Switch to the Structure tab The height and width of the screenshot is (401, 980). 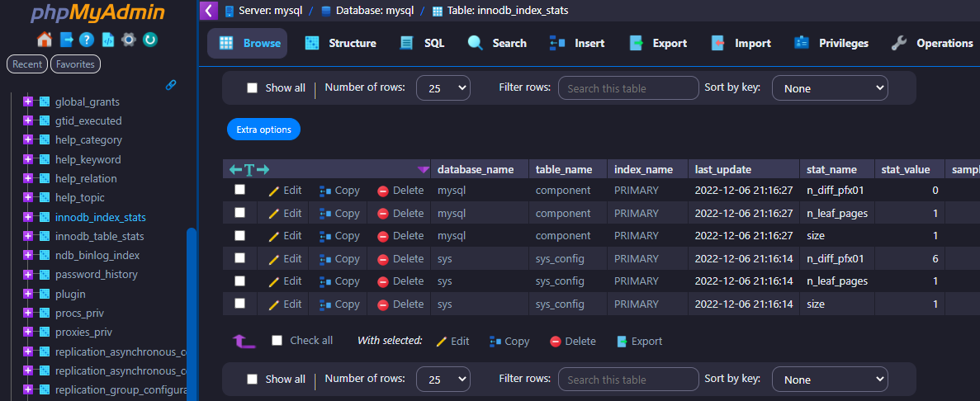(x=341, y=43)
